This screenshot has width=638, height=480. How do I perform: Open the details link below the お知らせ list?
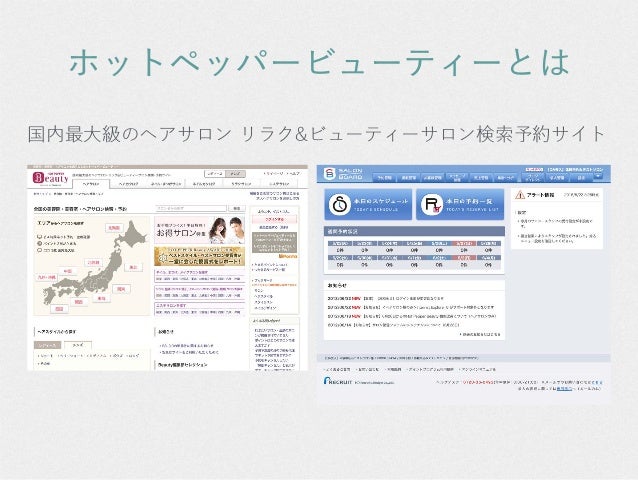coord(480,334)
